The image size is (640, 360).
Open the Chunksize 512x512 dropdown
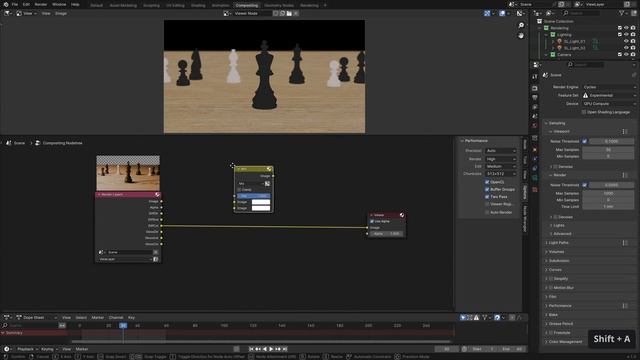tap(501, 174)
